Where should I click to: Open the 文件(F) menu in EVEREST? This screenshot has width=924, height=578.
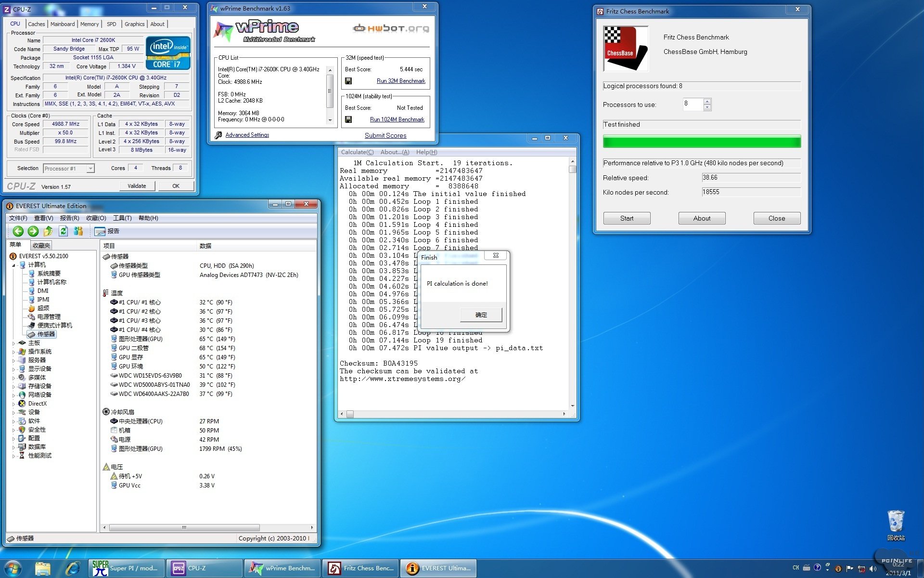pyautogui.click(x=18, y=218)
